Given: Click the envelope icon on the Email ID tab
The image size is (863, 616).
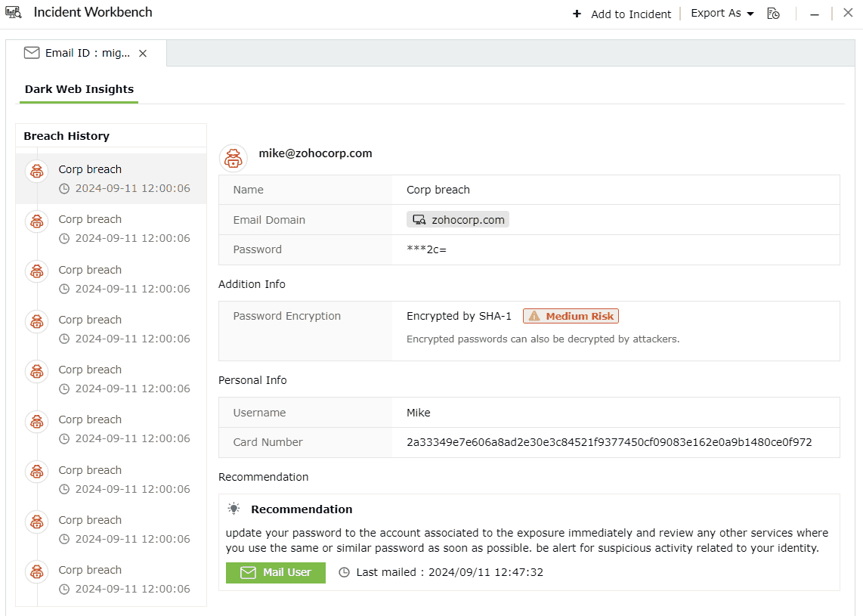Looking at the screenshot, I should (x=31, y=53).
